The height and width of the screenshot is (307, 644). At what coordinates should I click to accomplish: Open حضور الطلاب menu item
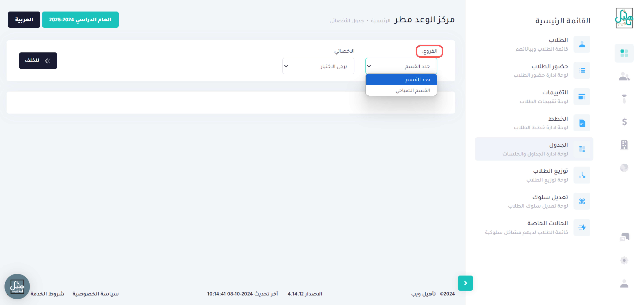(x=534, y=71)
